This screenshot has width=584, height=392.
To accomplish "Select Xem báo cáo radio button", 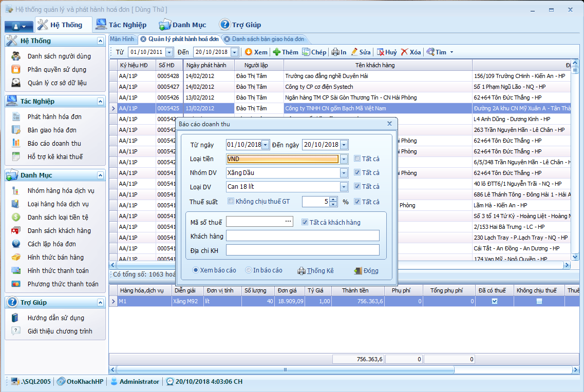I will point(196,270).
